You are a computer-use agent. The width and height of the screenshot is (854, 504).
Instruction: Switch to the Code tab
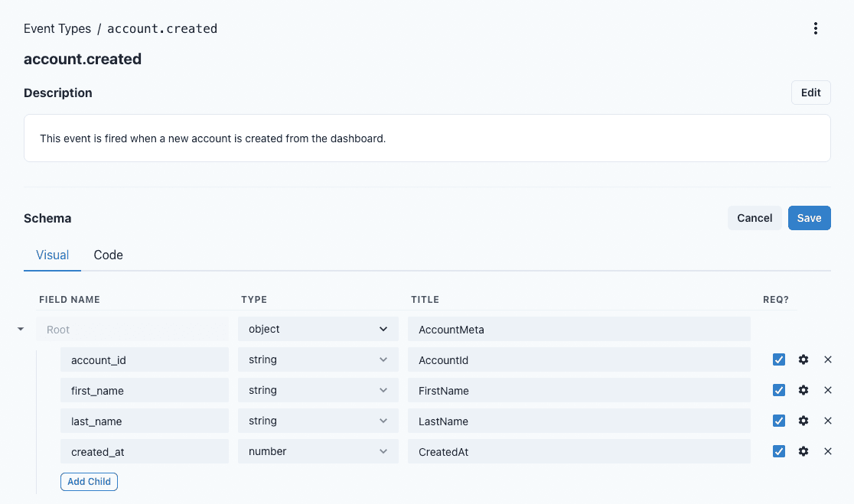pyautogui.click(x=108, y=255)
